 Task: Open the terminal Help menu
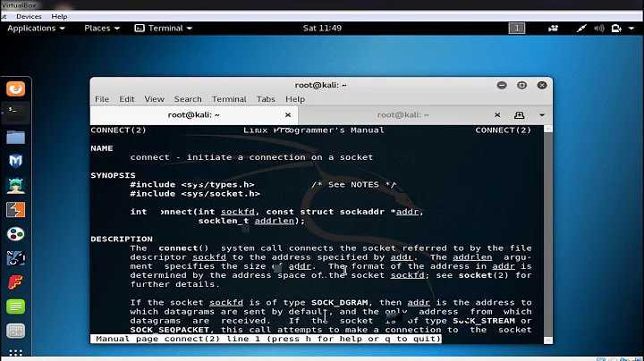[x=295, y=99]
